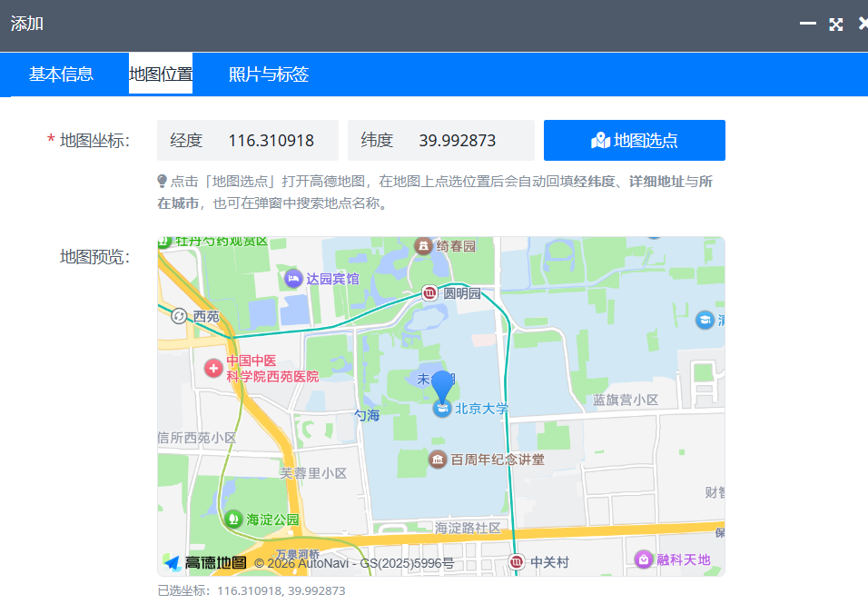
Task: Click the 勺海 lake label on map
Action: click(x=367, y=415)
